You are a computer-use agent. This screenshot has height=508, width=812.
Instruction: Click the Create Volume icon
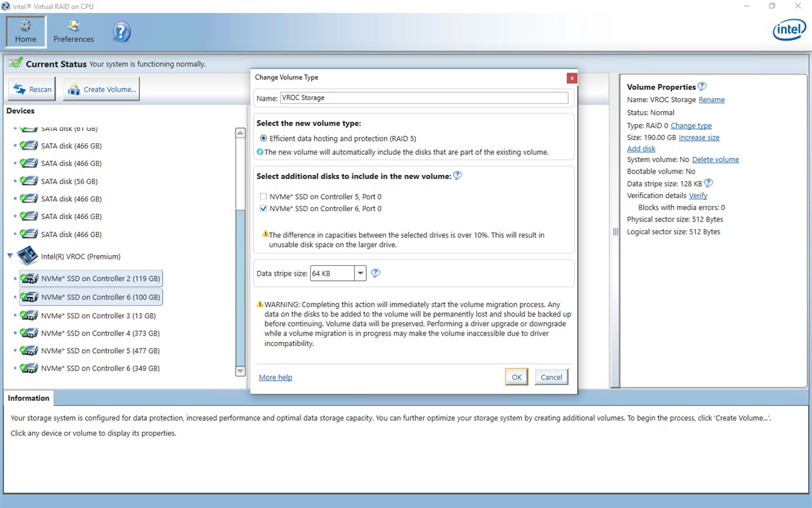[76, 89]
